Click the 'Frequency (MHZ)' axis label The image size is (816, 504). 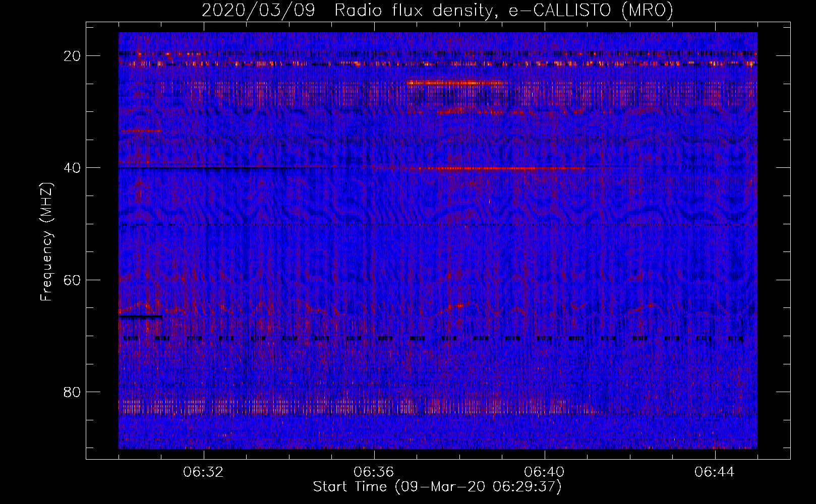tap(46, 241)
